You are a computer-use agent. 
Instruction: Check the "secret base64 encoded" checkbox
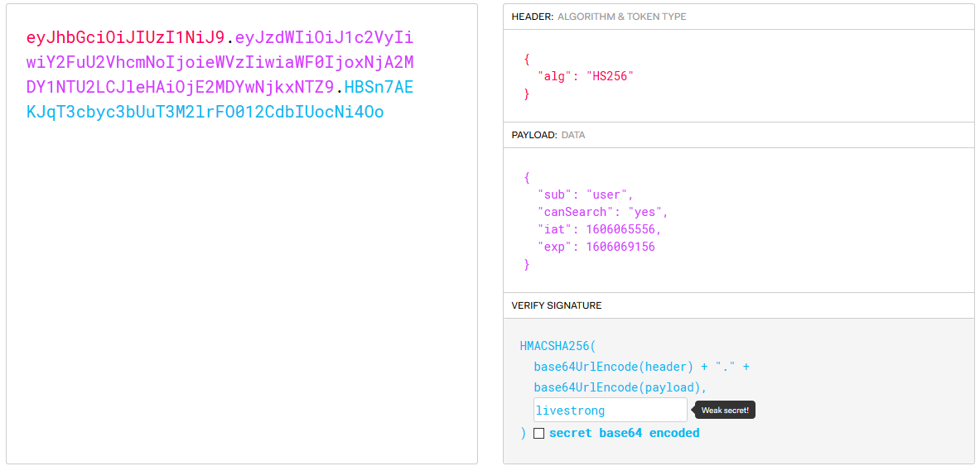point(538,433)
